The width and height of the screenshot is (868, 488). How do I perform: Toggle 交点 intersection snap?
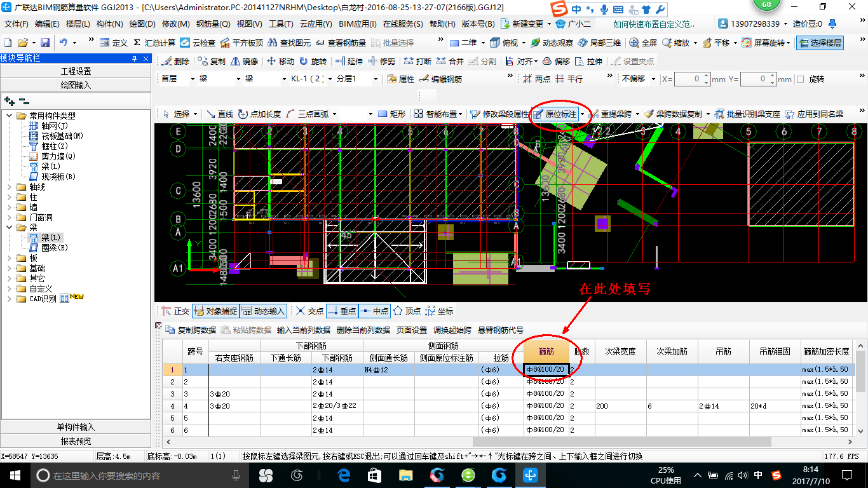[x=310, y=311]
